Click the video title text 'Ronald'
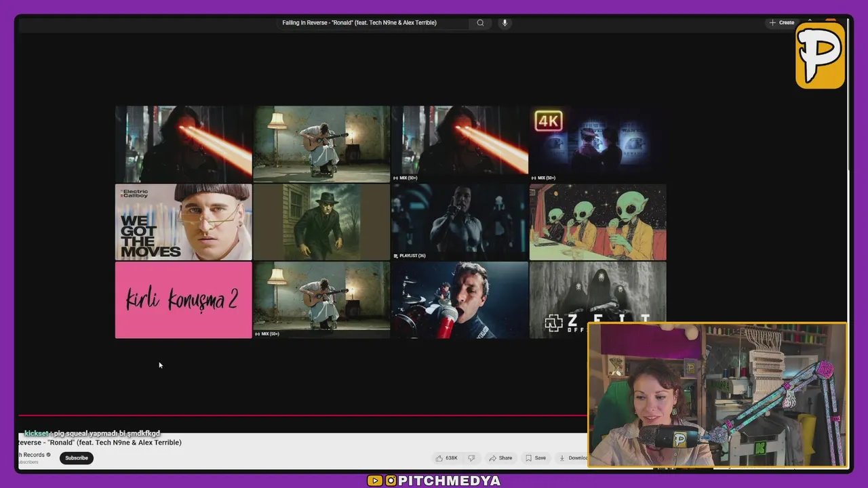 pos(100,443)
